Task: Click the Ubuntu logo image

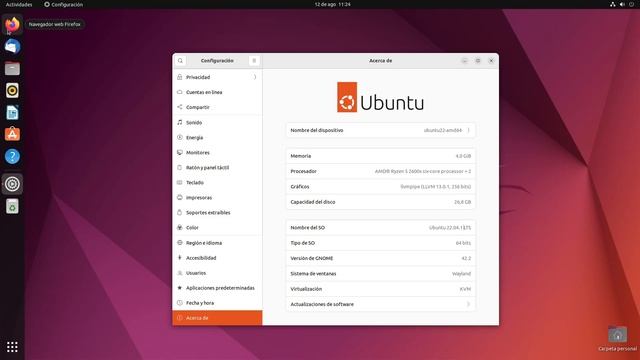Action: click(380, 97)
